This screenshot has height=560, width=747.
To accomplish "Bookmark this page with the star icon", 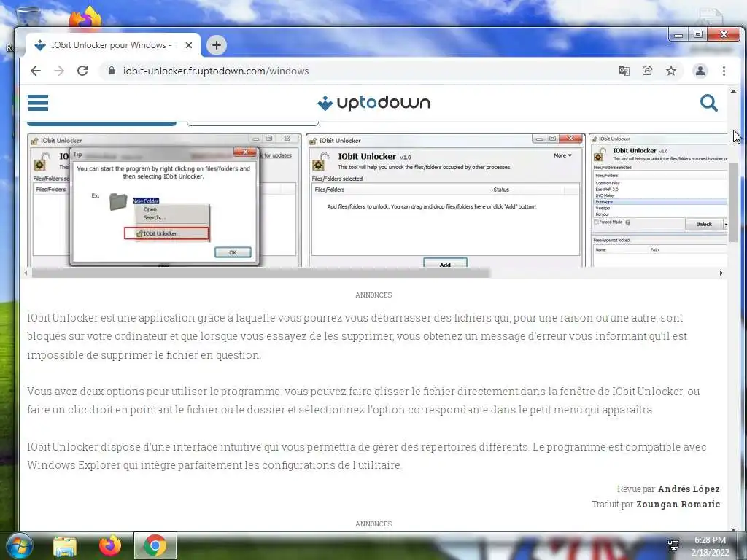I will point(671,71).
